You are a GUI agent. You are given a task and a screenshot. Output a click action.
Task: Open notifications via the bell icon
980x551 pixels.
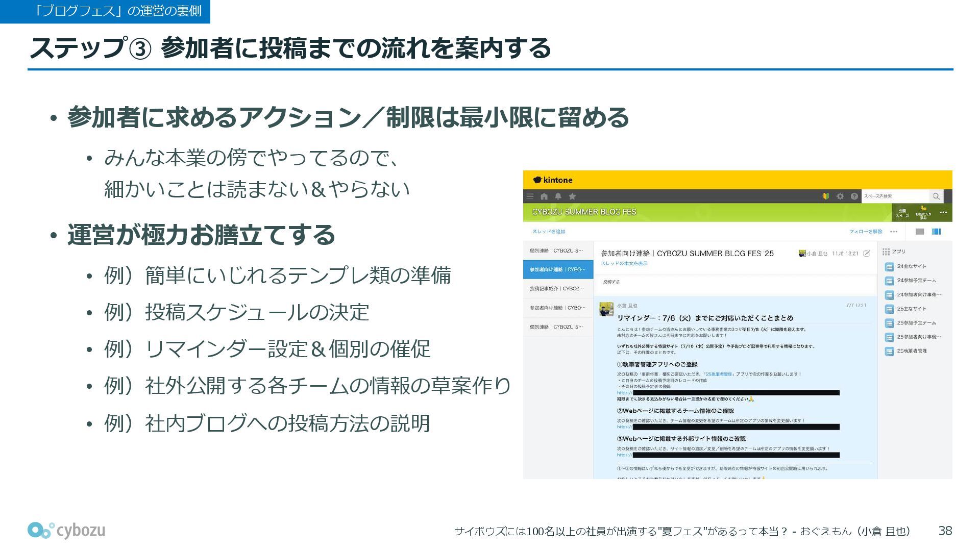coord(558,196)
